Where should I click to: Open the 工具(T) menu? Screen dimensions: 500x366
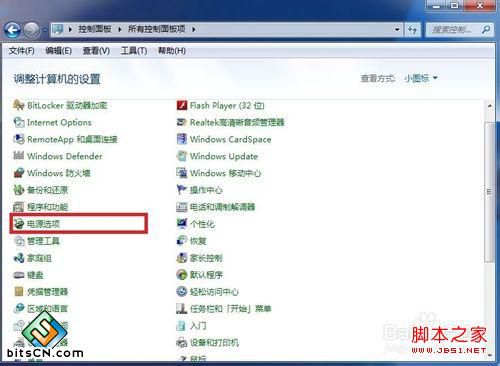134,51
